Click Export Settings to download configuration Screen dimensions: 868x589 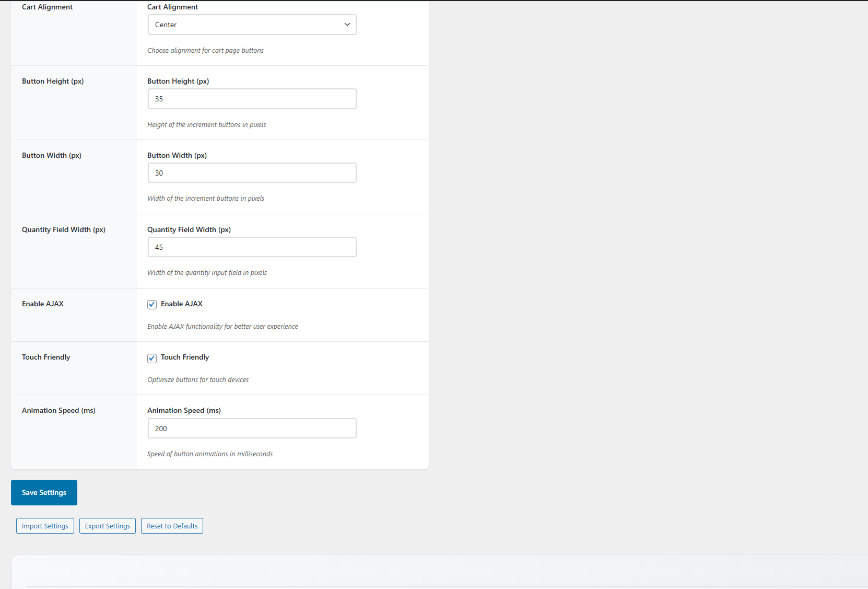click(x=108, y=526)
